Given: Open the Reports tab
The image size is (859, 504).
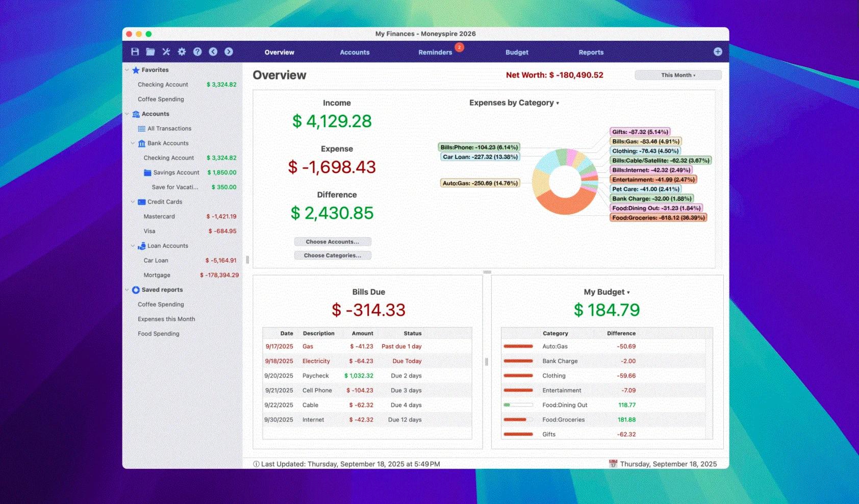Looking at the screenshot, I should tap(591, 52).
